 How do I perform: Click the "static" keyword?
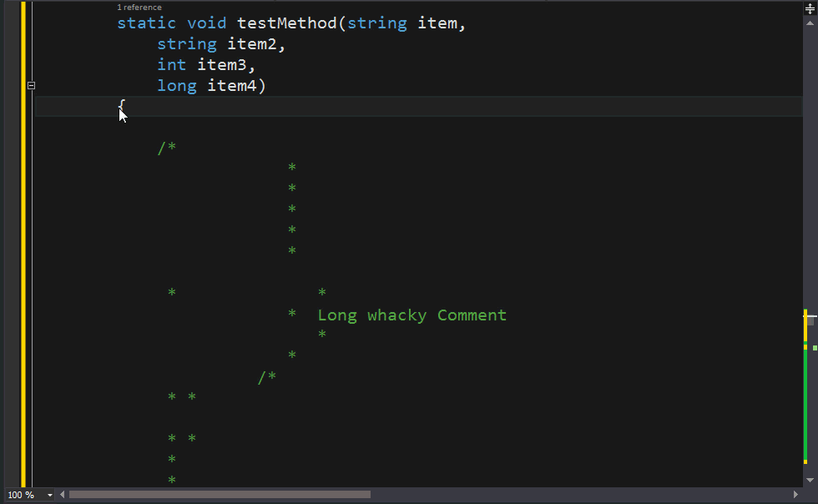[x=147, y=23]
